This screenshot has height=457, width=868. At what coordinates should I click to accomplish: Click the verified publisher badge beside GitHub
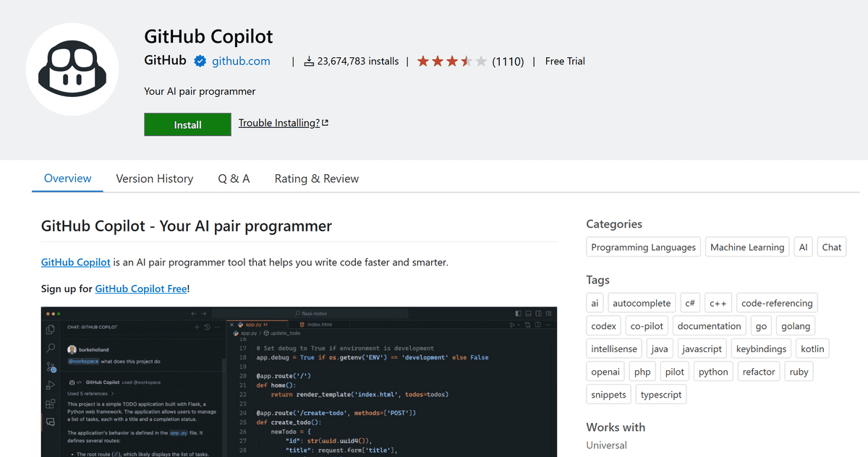(200, 61)
